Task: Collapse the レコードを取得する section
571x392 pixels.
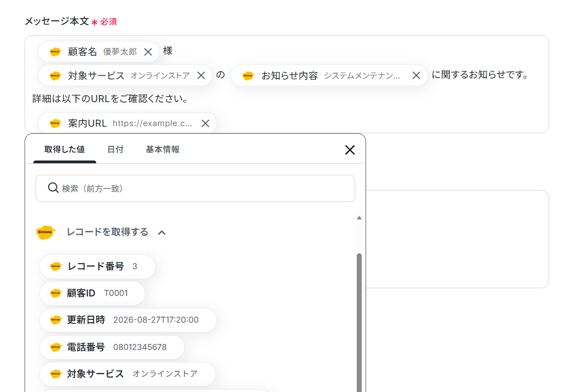Action: click(162, 233)
